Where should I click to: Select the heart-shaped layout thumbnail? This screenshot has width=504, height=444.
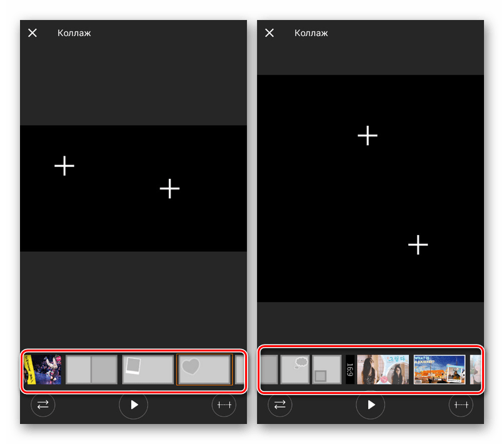point(204,370)
